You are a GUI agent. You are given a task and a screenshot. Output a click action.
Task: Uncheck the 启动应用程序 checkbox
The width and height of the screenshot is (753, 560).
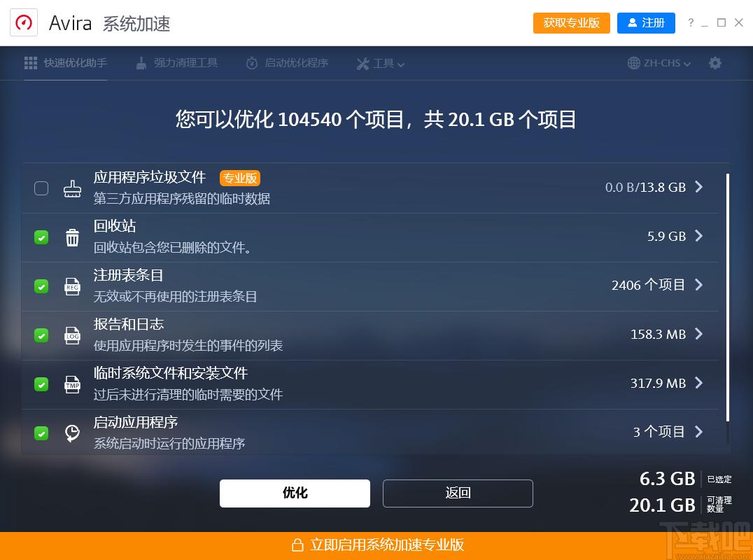click(x=41, y=433)
